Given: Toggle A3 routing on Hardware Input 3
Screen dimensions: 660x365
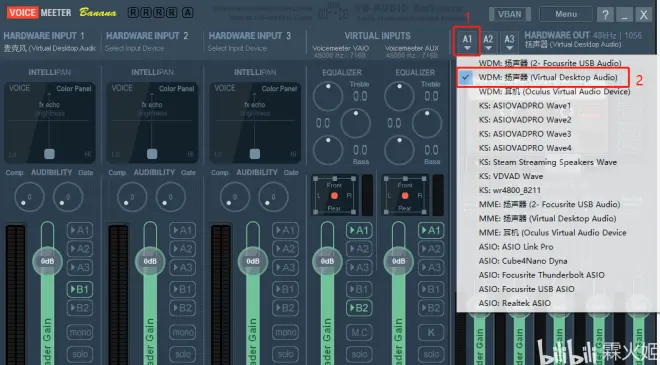Looking at the screenshot, I should click(x=285, y=267).
